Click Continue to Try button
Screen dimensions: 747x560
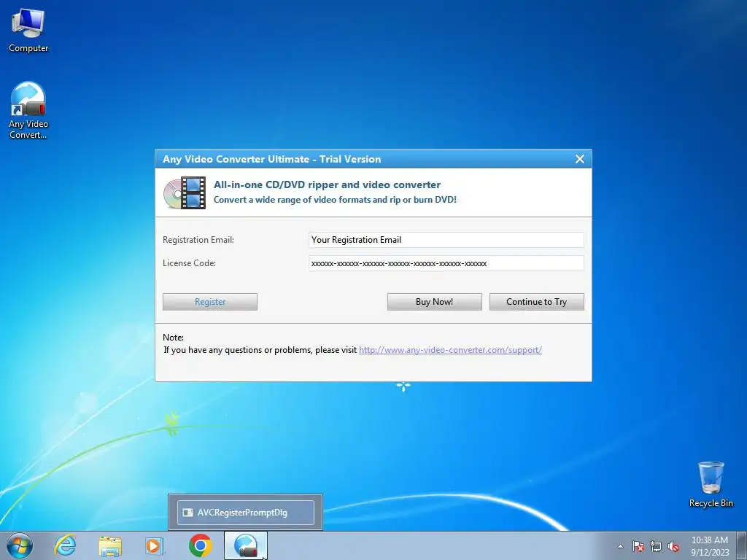tap(536, 302)
